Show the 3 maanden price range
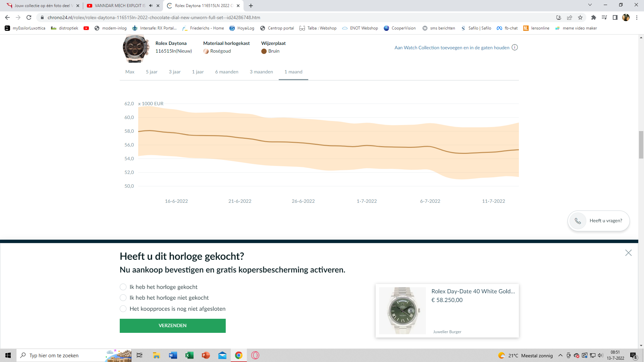Viewport: 644px width, 362px height. (x=261, y=72)
